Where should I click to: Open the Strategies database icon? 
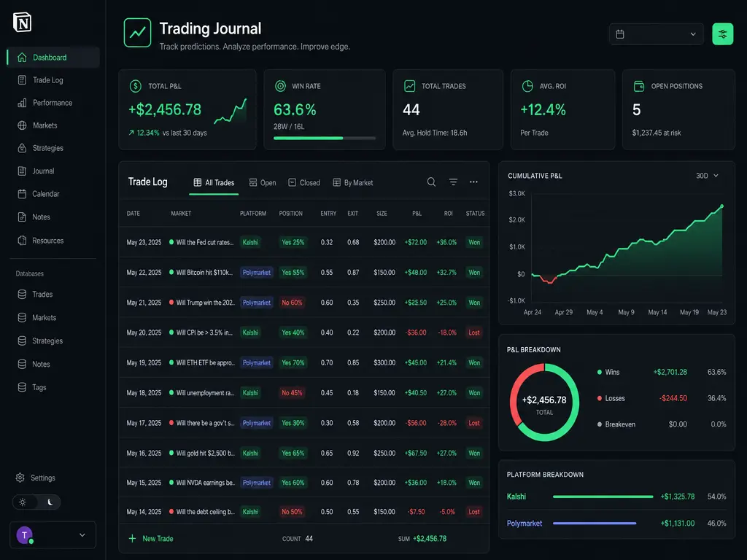click(22, 341)
